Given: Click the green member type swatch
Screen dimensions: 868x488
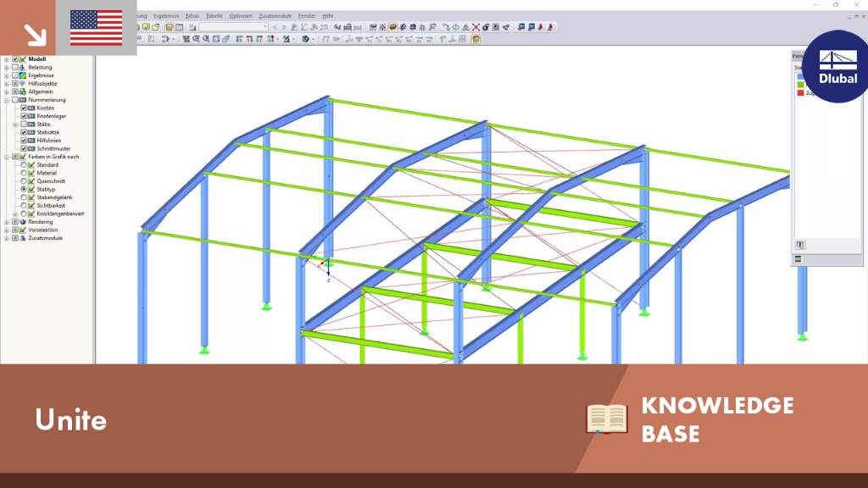Looking at the screenshot, I should (x=800, y=85).
